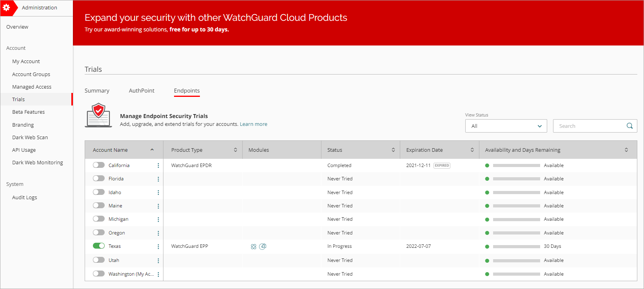Screen dimensions: 644x289
Task: Follow the Learn more link
Action: [253, 124]
